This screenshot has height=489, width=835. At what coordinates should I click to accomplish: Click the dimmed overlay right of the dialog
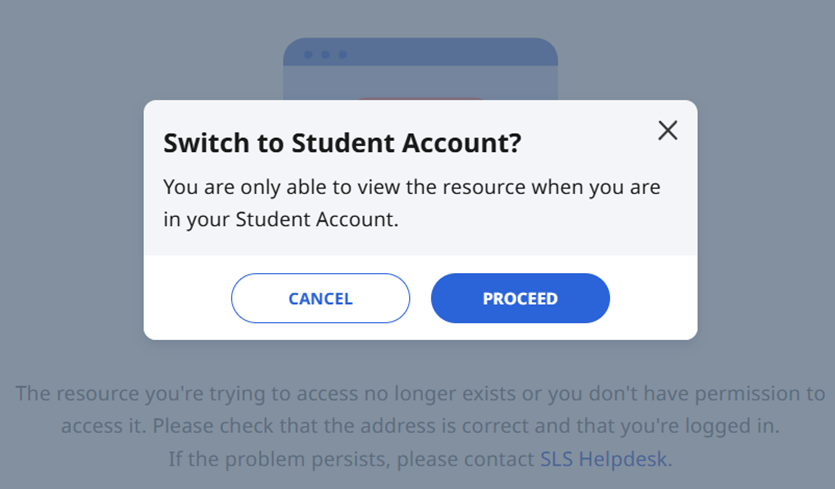(x=765, y=220)
